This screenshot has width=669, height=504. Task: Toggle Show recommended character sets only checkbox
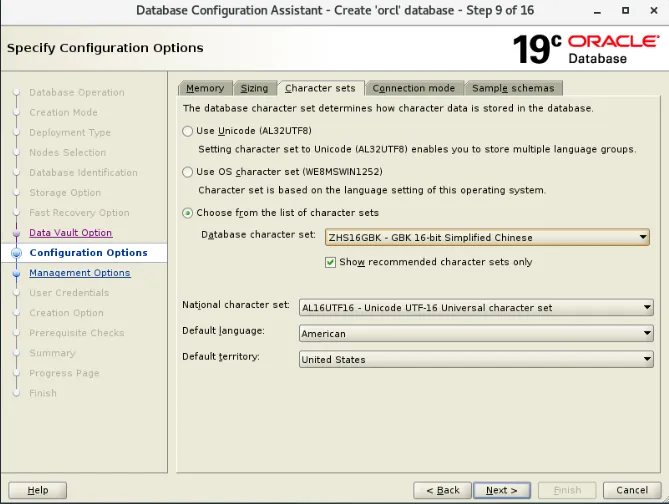(x=330, y=262)
